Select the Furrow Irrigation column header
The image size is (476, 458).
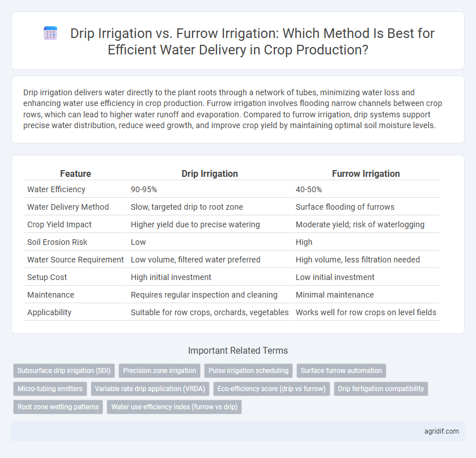click(x=366, y=173)
